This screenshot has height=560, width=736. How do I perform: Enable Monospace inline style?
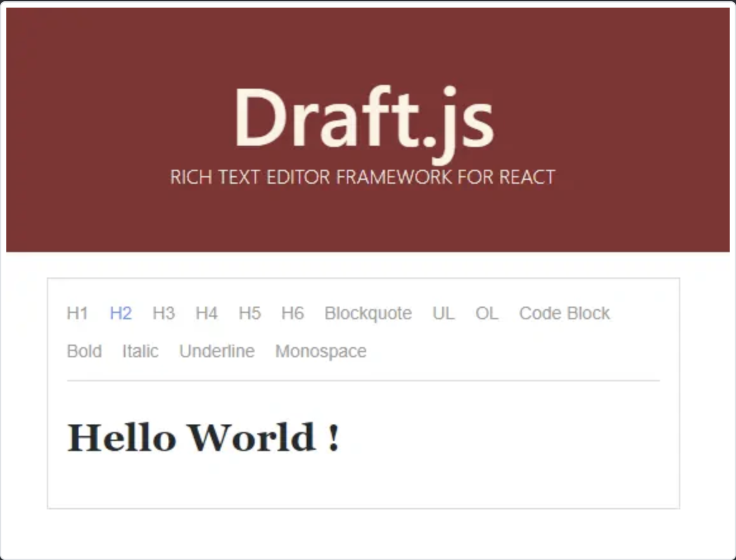click(x=320, y=351)
